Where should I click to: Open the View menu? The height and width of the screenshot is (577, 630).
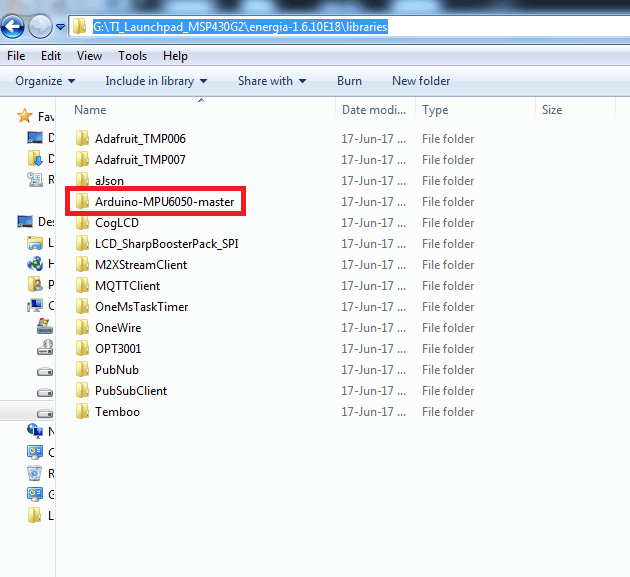[89, 56]
